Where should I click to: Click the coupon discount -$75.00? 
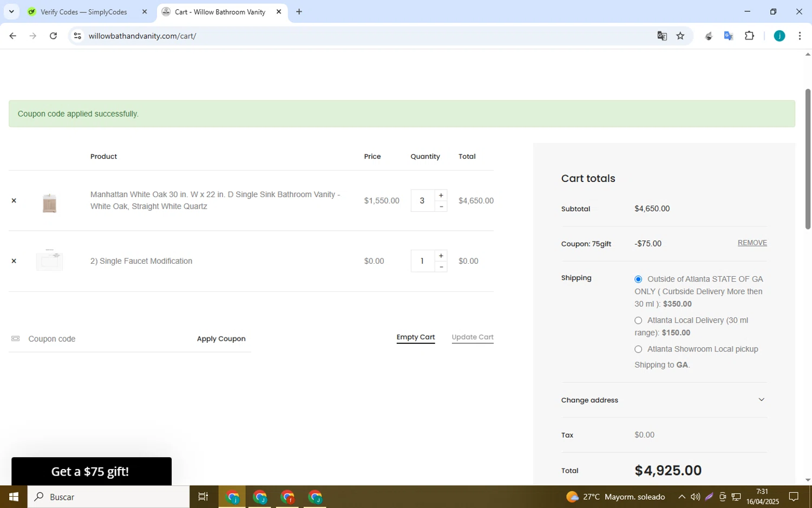tap(647, 244)
